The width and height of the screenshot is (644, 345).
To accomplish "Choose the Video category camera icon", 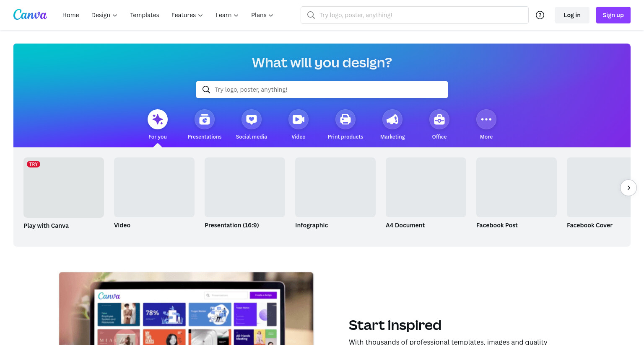I will click(299, 119).
